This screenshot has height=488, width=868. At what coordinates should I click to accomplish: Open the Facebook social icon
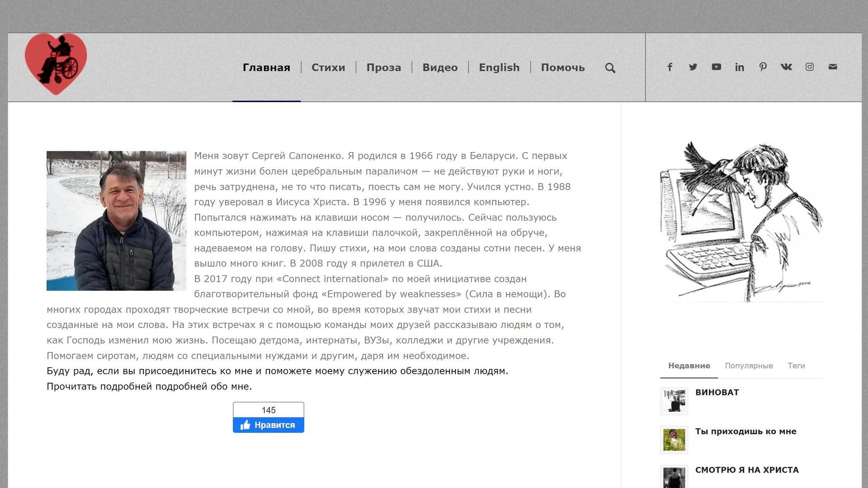click(670, 67)
